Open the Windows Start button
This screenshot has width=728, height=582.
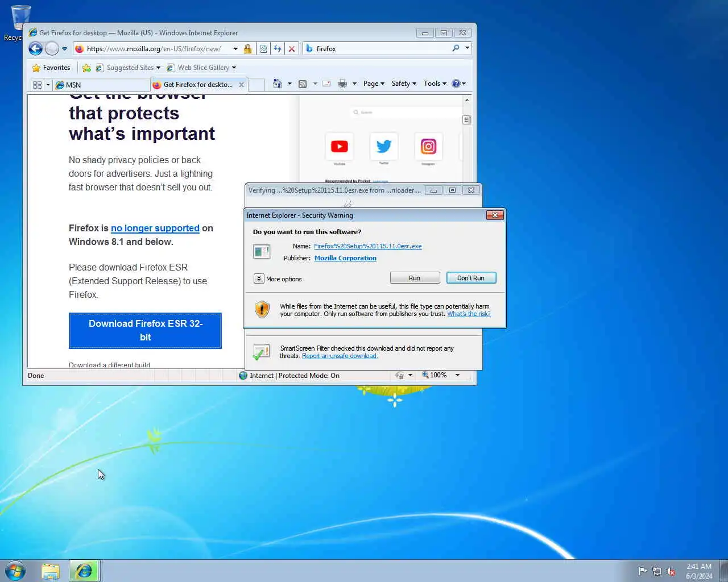pyautogui.click(x=15, y=571)
